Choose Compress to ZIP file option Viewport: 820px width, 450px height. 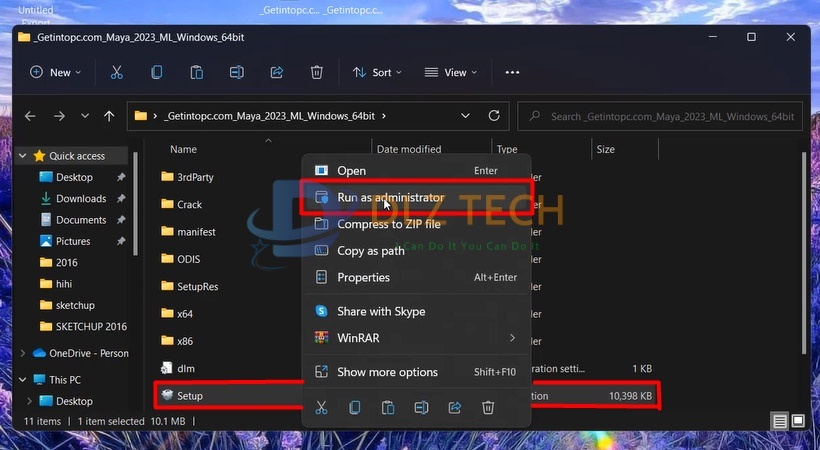[x=388, y=224]
